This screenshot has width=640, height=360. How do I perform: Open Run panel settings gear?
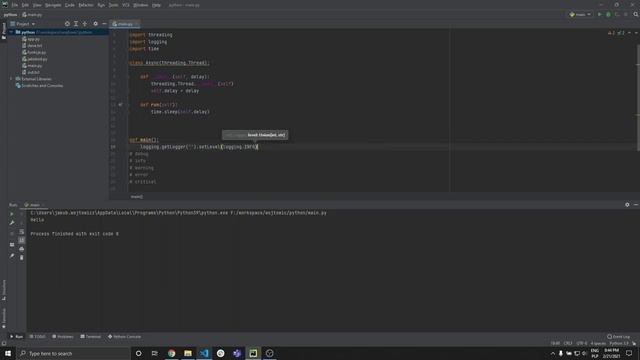(x=627, y=205)
